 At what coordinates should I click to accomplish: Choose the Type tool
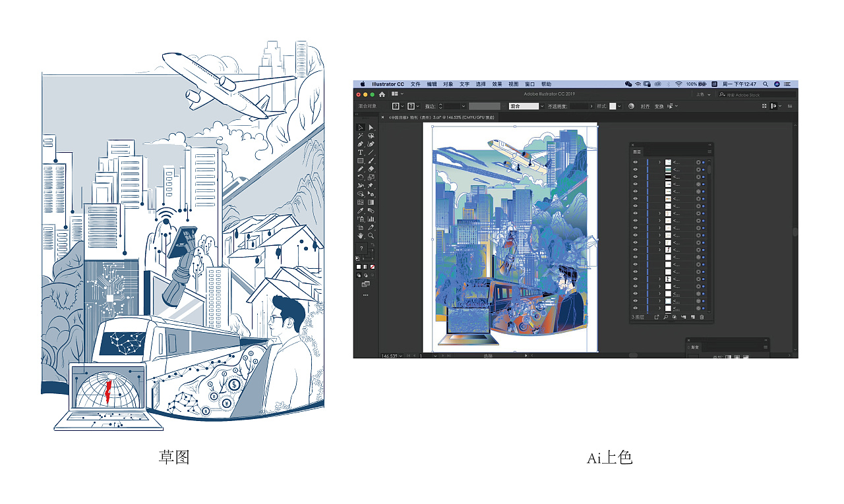pyautogui.click(x=361, y=152)
